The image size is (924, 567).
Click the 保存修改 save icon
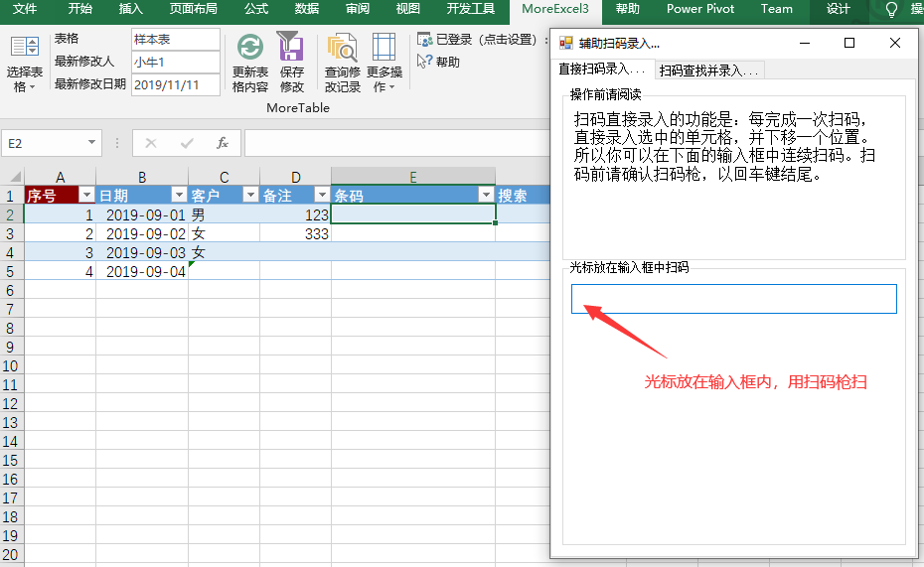click(291, 48)
